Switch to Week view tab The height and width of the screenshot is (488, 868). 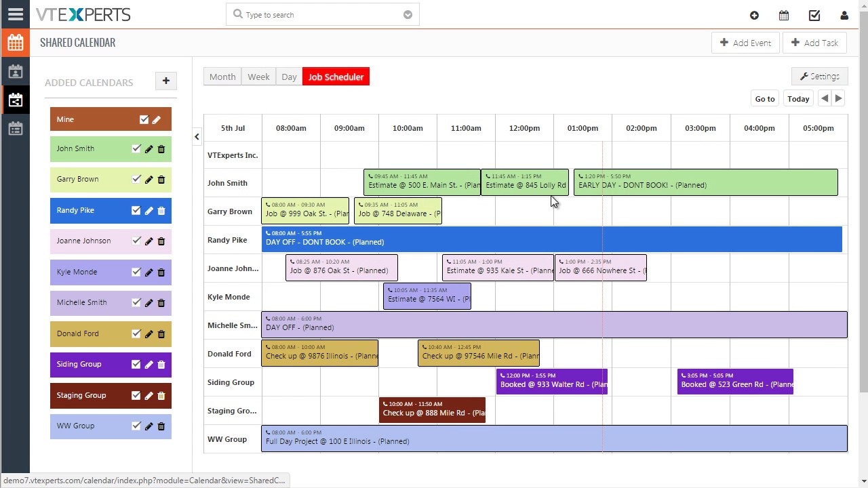click(258, 77)
